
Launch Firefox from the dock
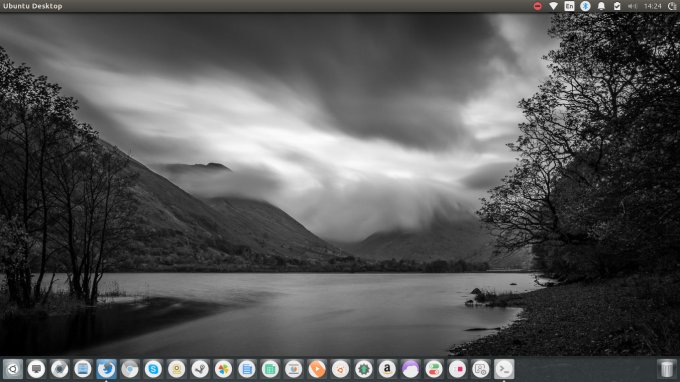click(x=107, y=369)
